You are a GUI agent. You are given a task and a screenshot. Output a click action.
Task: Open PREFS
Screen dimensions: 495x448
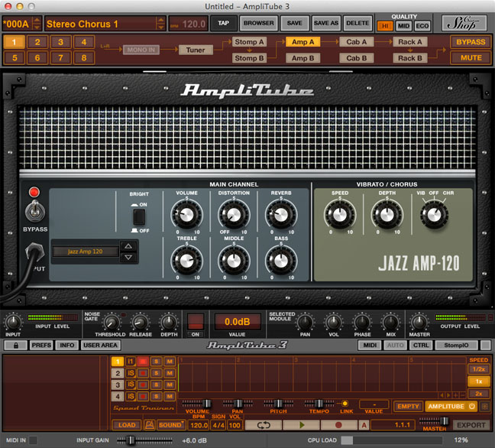coord(41,346)
